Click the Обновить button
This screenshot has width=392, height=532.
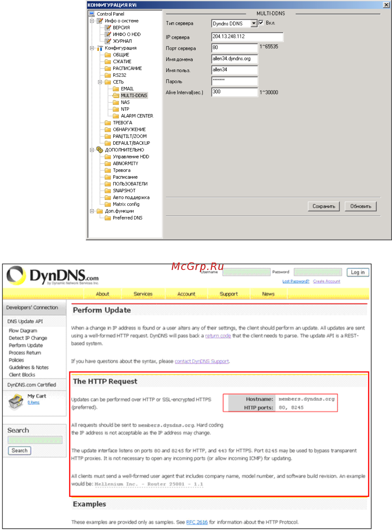tap(360, 206)
